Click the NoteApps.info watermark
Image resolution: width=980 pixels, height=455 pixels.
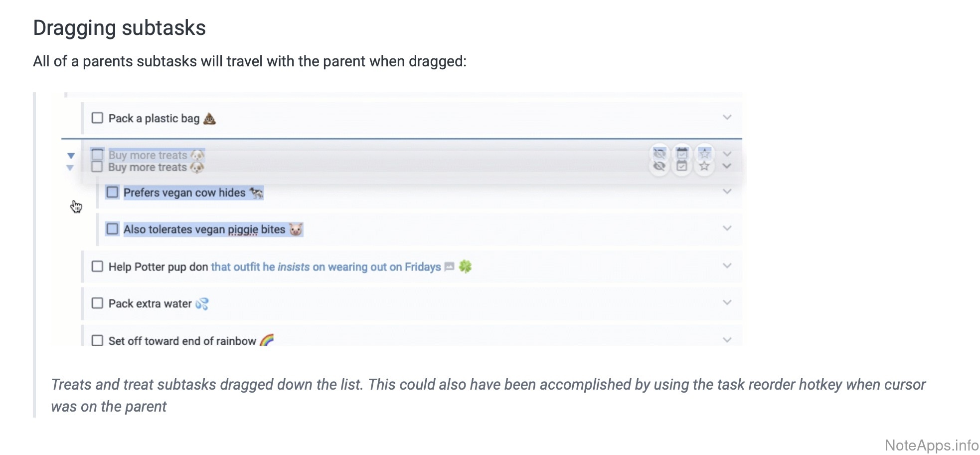pyautogui.click(x=931, y=445)
